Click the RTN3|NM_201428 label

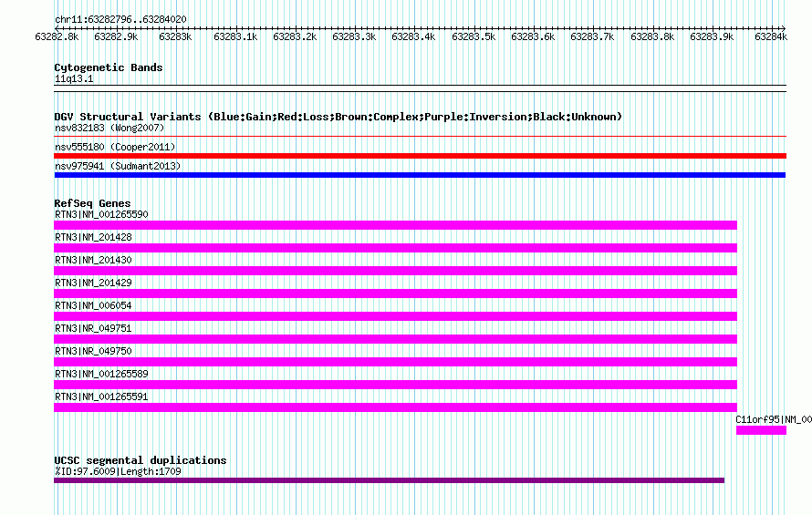(x=93, y=237)
